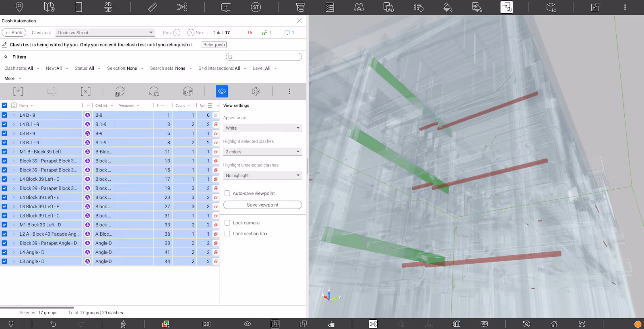644x329 pixels.
Task: Click the walk mode icon in bottom bar
Action: point(123,324)
